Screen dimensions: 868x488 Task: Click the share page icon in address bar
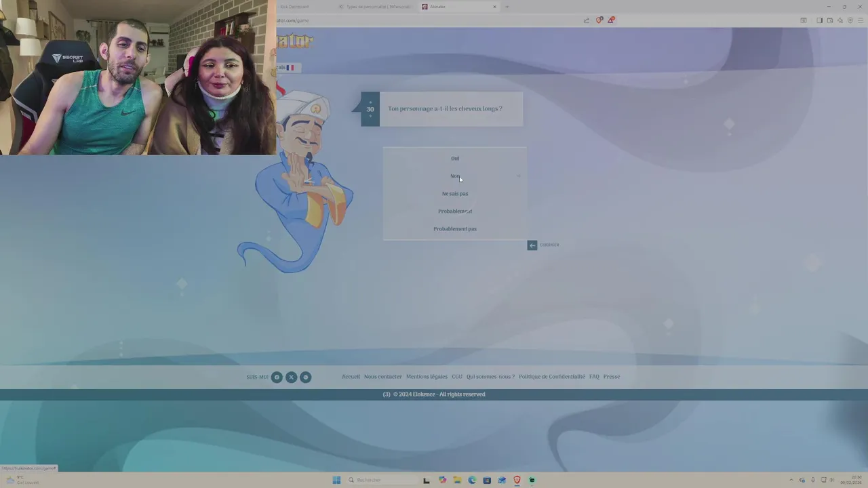click(586, 20)
